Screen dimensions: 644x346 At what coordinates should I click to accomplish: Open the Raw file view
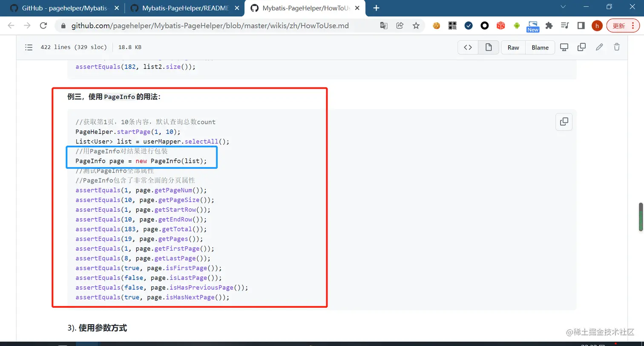point(513,47)
